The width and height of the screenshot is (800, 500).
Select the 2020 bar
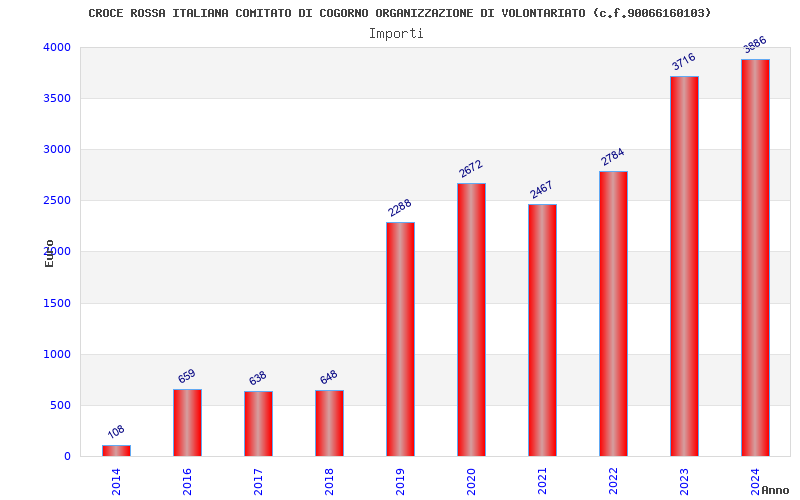click(x=471, y=319)
